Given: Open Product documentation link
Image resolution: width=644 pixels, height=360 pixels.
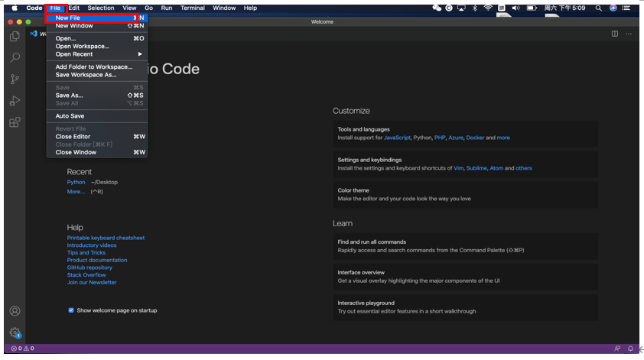Looking at the screenshot, I should click(97, 260).
